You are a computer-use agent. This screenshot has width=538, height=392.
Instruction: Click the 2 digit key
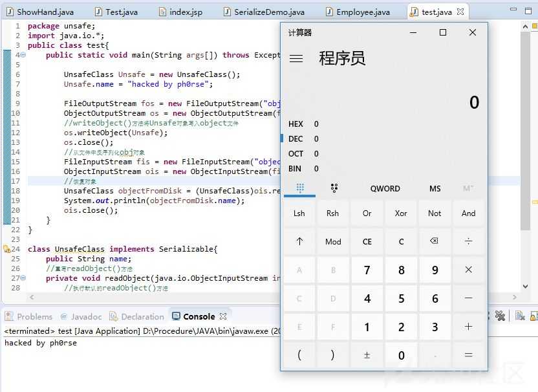(401, 327)
